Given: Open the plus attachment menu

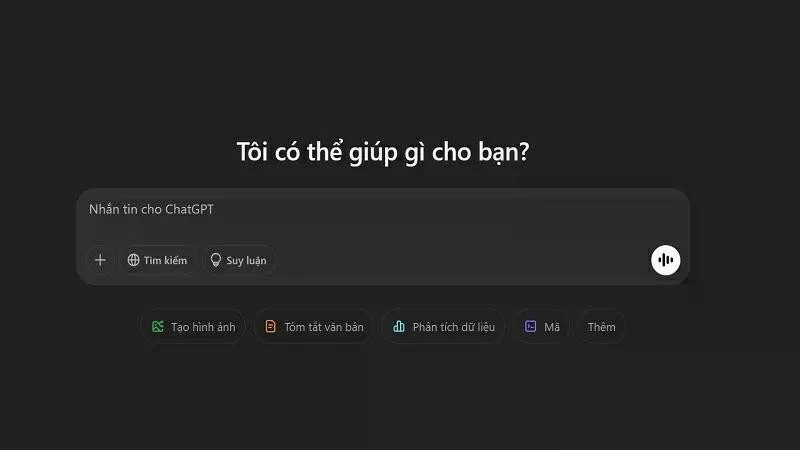Looking at the screenshot, I should coord(100,260).
